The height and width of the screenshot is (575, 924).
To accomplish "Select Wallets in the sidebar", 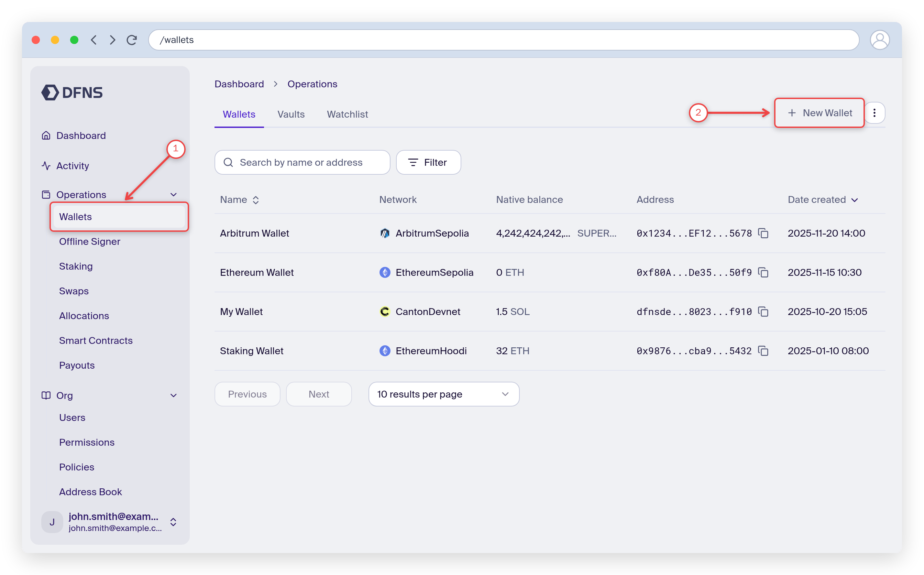I will click(x=119, y=217).
